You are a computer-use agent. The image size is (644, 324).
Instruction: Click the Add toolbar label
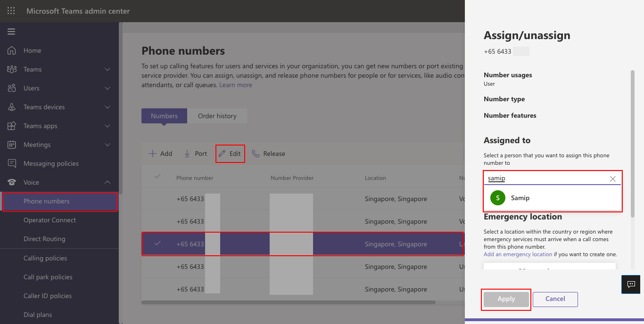166,154
